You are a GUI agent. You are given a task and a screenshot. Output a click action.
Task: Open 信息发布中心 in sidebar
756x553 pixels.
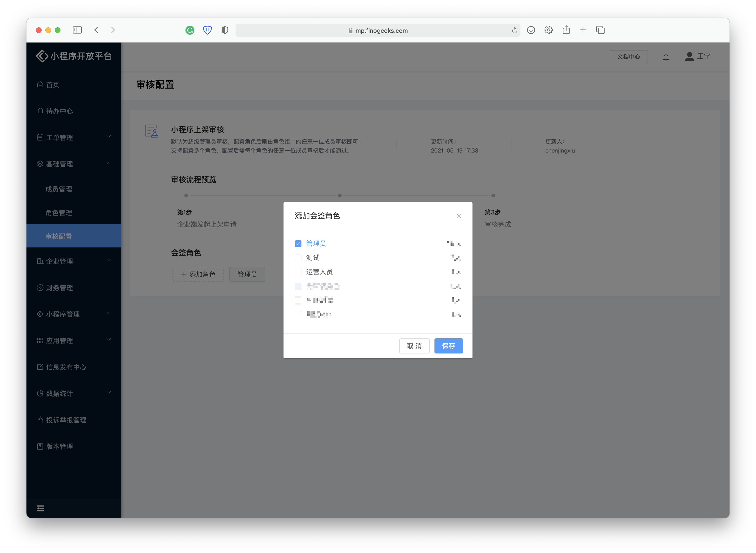[74, 367]
